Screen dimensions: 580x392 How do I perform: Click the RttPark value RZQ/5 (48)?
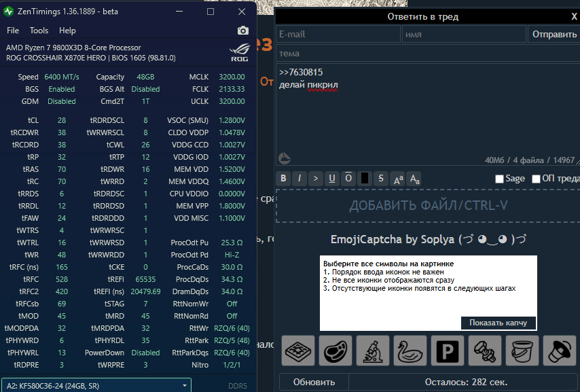pyautogui.click(x=232, y=340)
